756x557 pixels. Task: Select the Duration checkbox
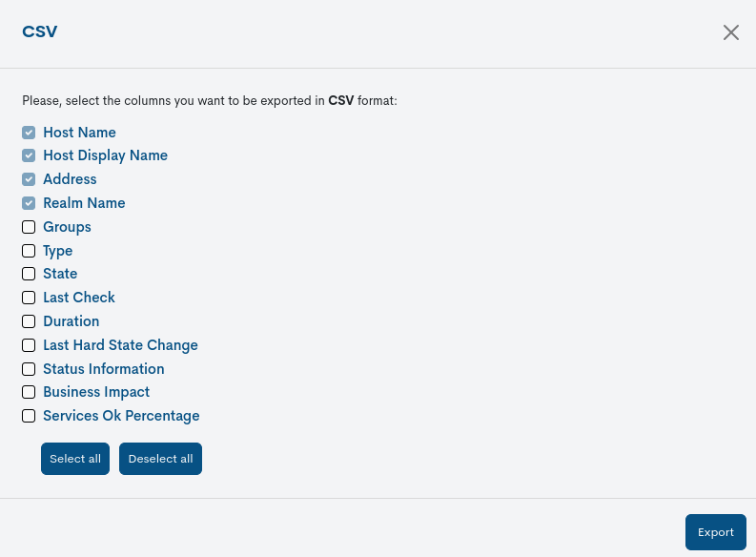pyautogui.click(x=29, y=321)
